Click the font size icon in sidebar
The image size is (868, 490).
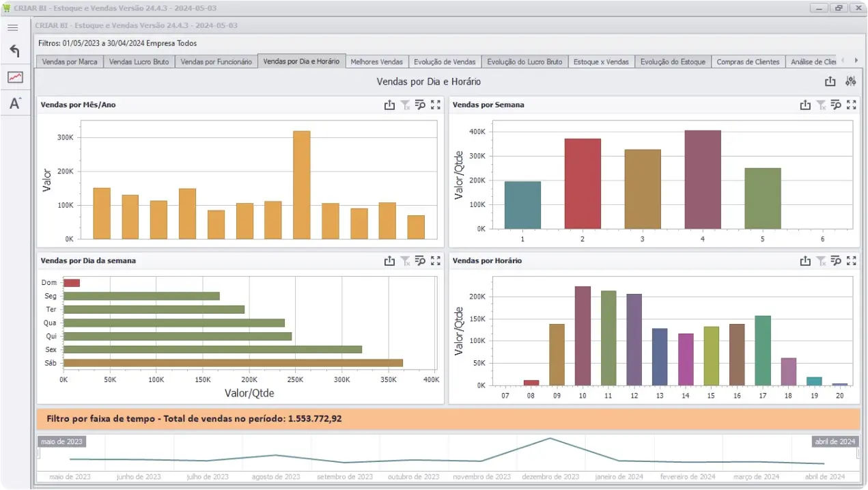point(15,103)
